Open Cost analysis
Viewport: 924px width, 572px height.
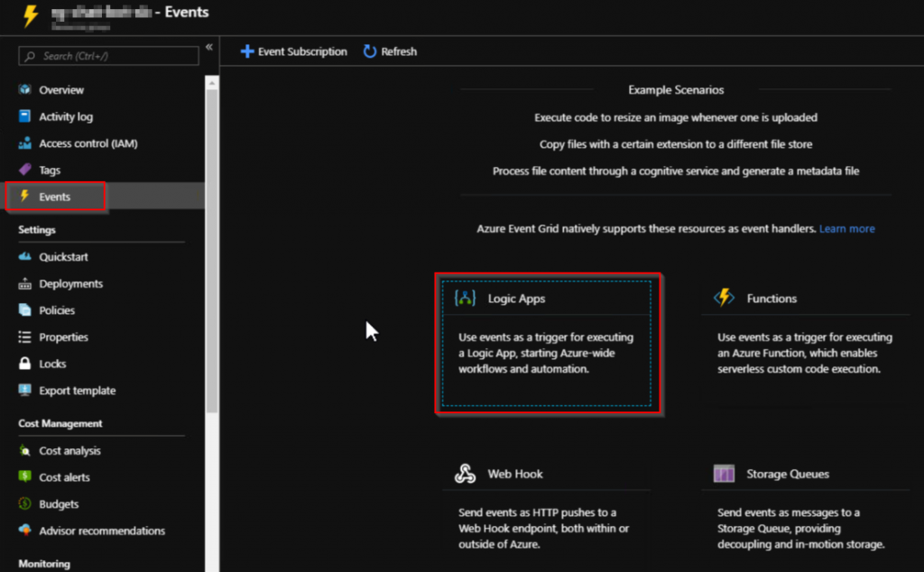(x=69, y=450)
